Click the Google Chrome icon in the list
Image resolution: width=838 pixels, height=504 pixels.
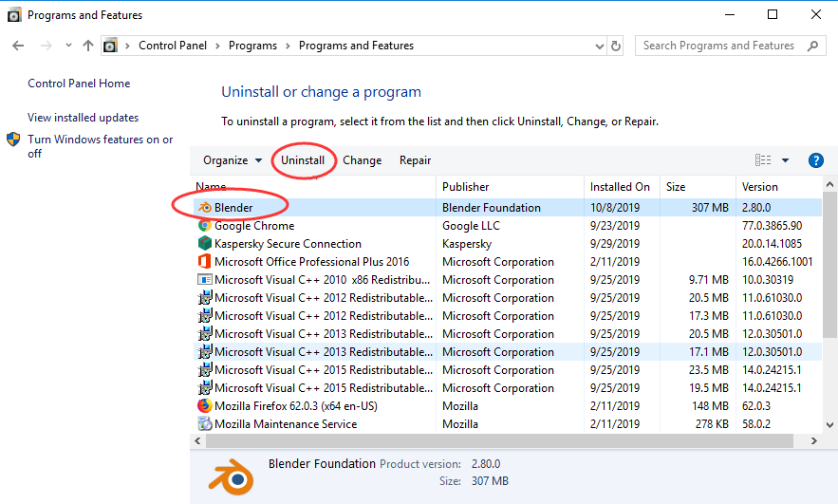coord(205,226)
